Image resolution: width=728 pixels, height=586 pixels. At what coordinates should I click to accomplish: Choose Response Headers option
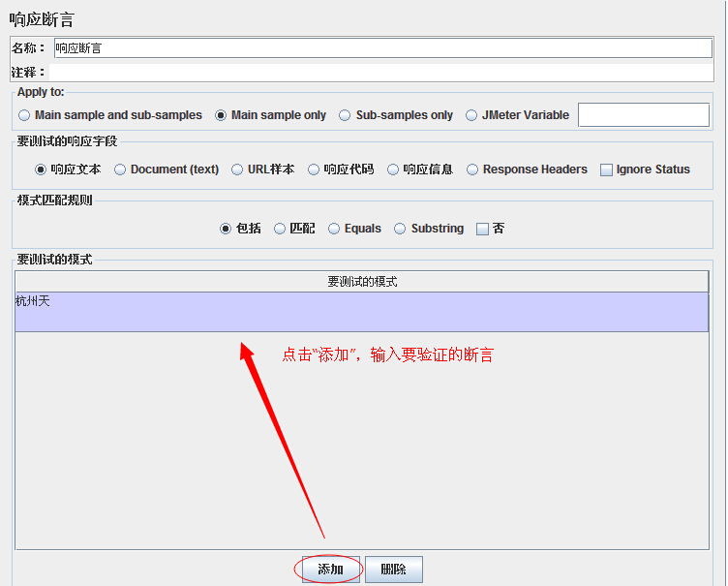point(472,170)
